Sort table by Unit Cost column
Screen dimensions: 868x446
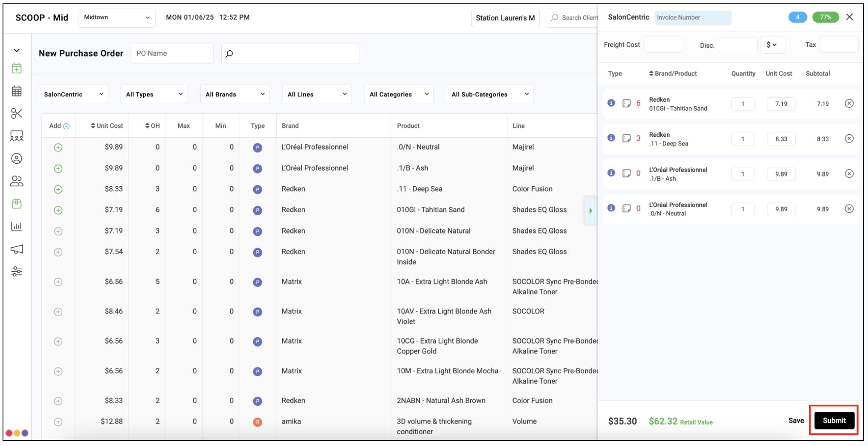(107, 126)
